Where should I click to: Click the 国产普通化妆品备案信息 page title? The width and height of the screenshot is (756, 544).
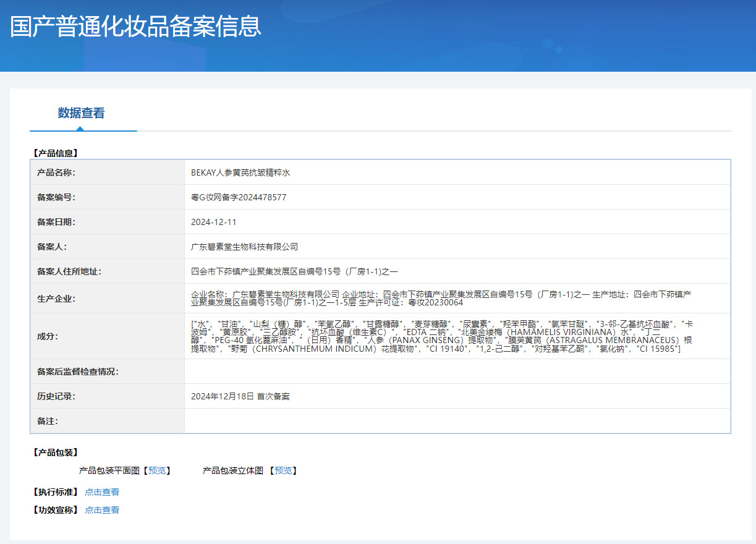136,27
